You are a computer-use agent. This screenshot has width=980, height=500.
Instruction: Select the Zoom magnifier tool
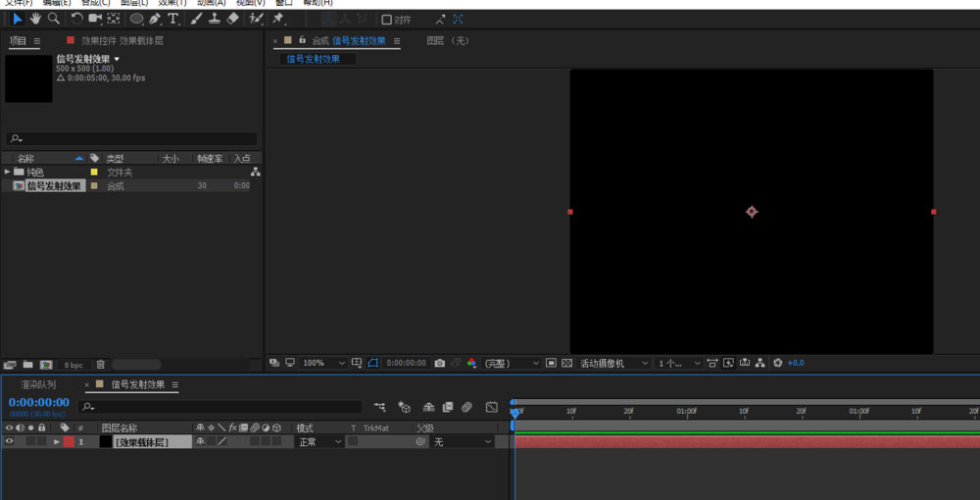54,19
